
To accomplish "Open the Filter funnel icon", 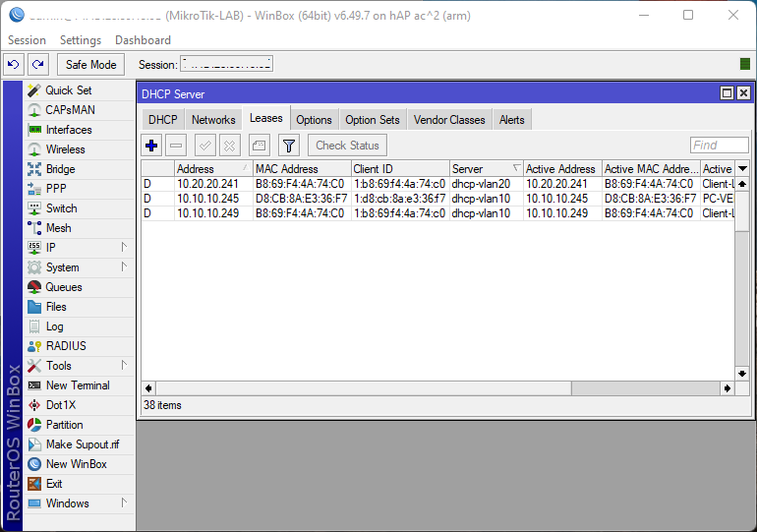I will 289,146.
